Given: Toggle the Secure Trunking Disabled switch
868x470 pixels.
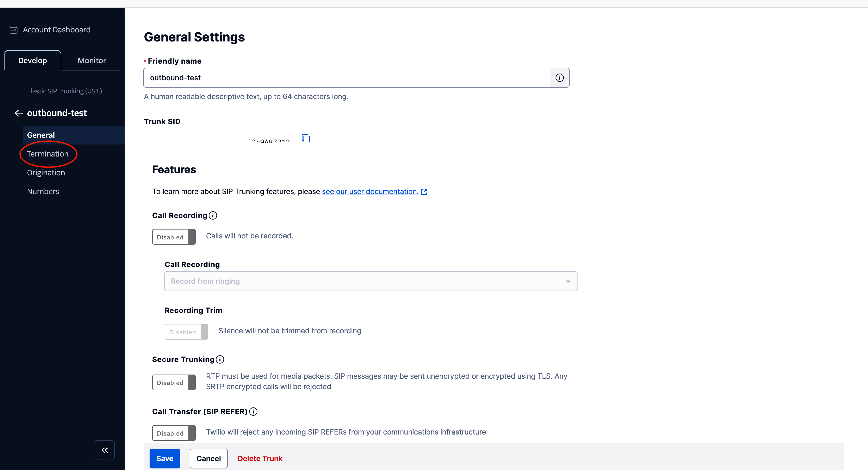Looking at the screenshot, I should point(174,383).
